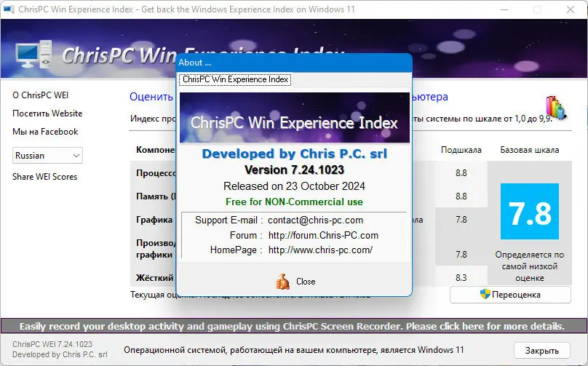
Task: Click the Windows 11 status message in footer
Action: pyautogui.click(x=293, y=350)
